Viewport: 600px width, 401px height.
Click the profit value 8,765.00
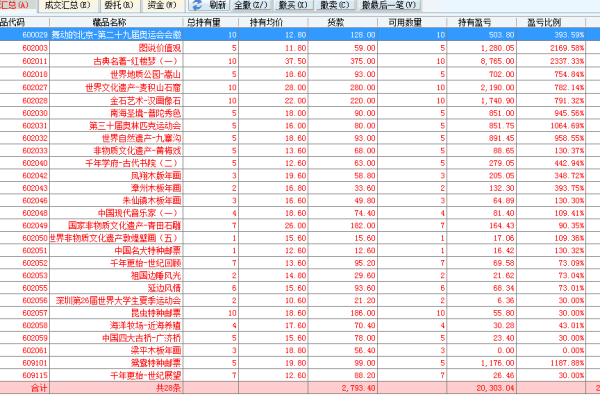pos(497,61)
